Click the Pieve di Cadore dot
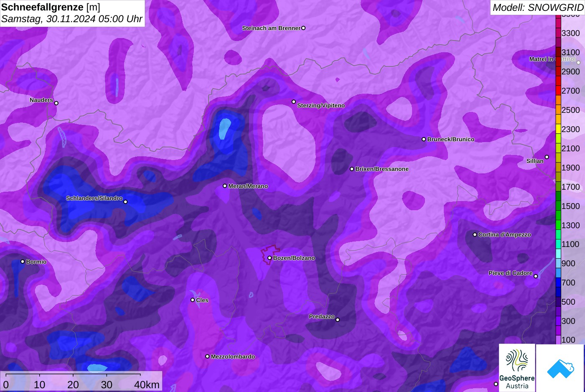 click(536, 276)
